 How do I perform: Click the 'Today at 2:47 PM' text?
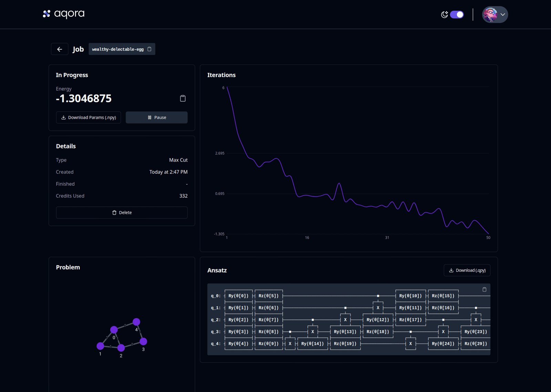coord(168,172)
